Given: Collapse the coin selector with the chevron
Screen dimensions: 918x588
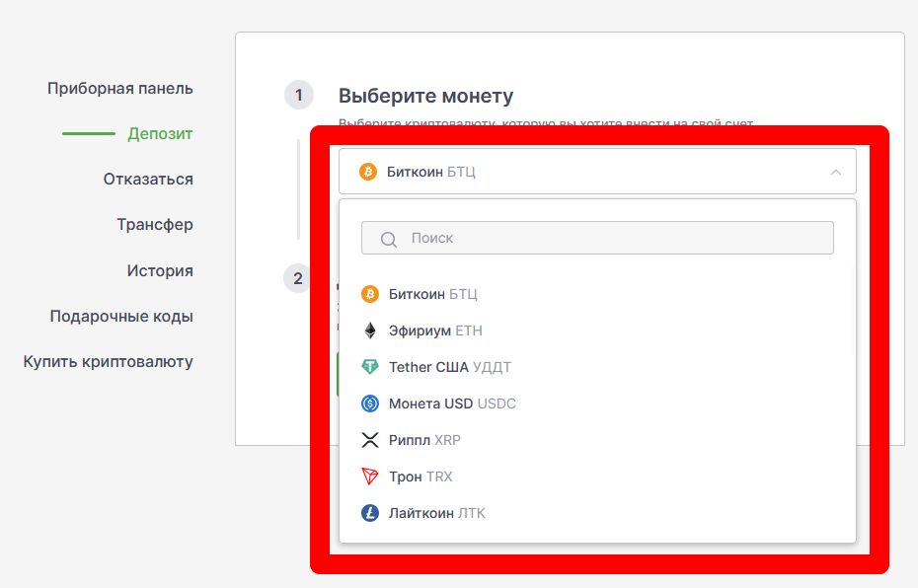Looking at the screenshot, I should pyautogui.click(x=835, y=172).
